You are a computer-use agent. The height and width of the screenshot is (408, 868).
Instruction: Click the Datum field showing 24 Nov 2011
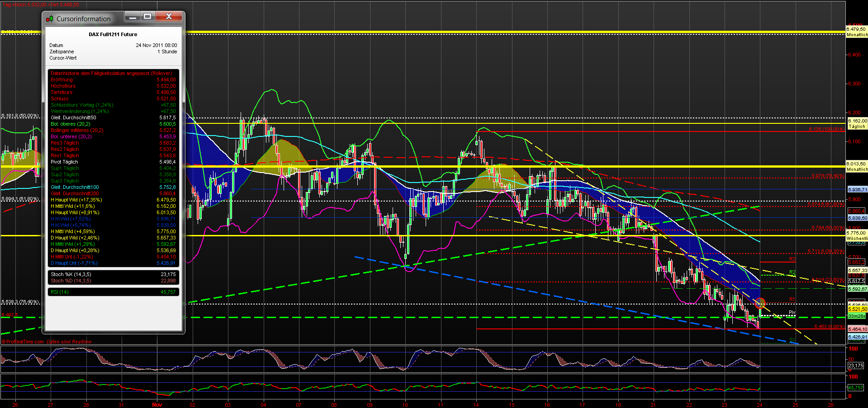[x=56, y=45]
